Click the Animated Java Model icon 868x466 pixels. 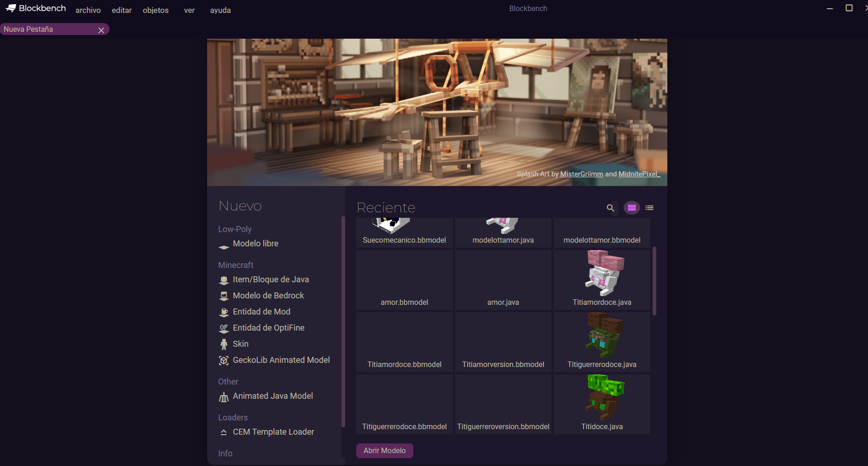224,396
